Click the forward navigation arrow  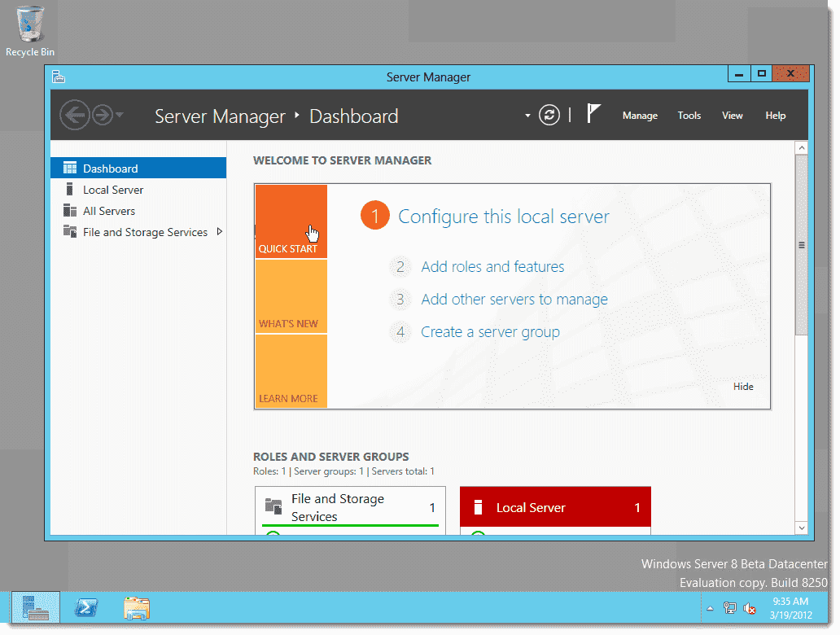[x=103, y=115]
